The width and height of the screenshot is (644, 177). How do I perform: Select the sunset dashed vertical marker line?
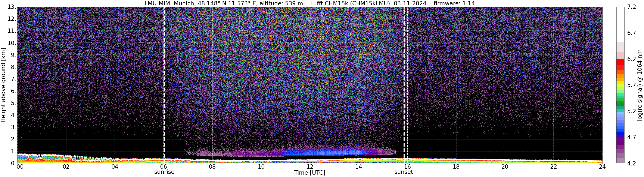pyautogui.click(x=404, y=85)
